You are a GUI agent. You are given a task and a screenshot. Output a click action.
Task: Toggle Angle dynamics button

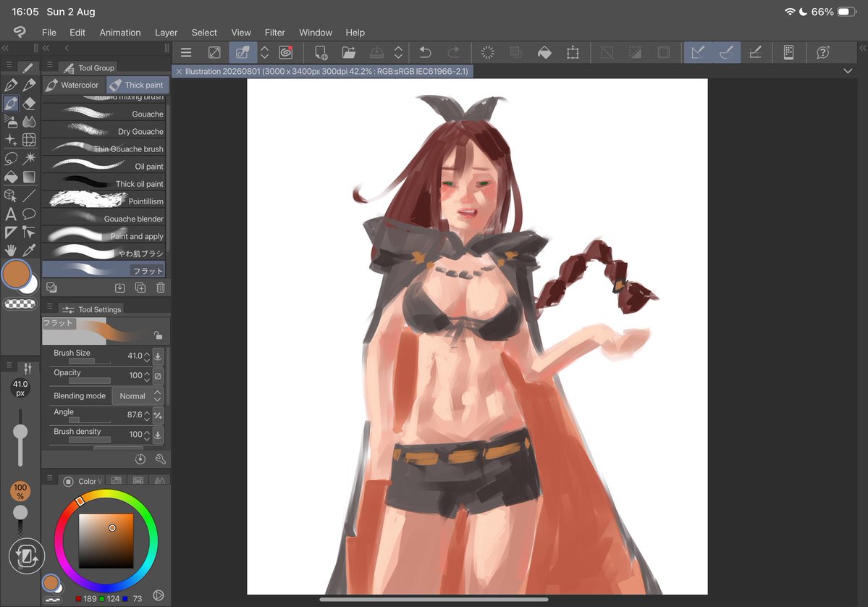pos(158,415)
